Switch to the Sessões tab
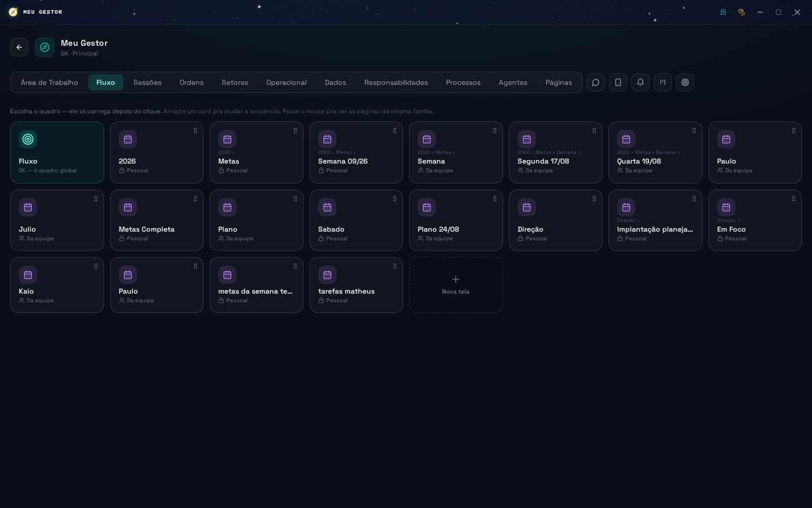The height and width of the screenshot is (508, 812). click(147, 82)
